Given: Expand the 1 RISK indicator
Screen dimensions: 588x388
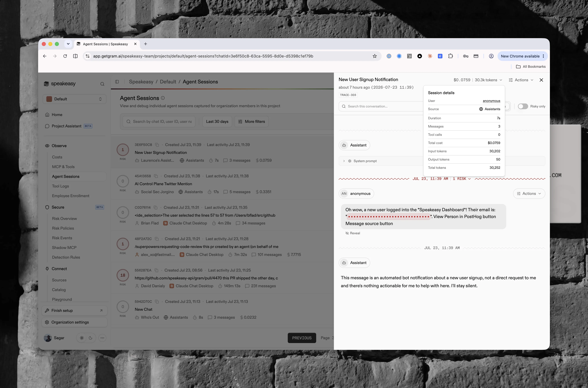Looking at the screenshot, I should (461, 179).
